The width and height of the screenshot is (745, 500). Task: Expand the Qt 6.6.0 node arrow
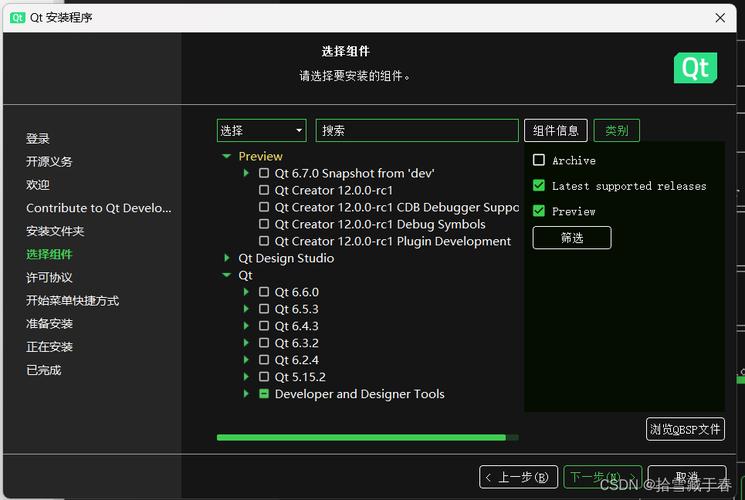pos(246,292)
